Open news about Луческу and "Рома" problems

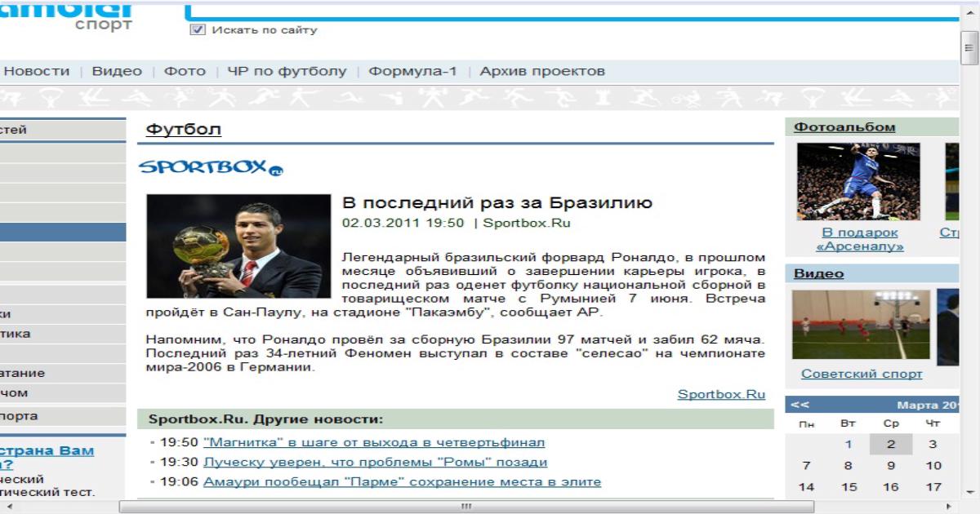tap(375, 463)
